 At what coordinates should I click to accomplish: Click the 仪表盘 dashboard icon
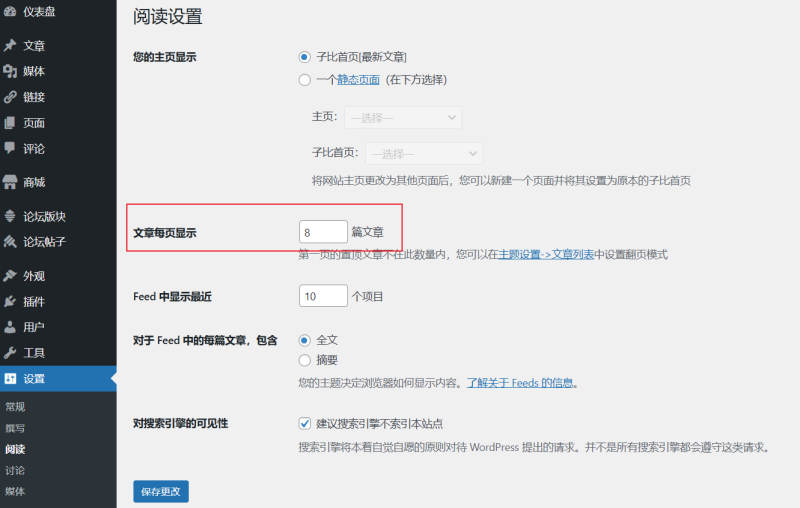click(10, 11)
